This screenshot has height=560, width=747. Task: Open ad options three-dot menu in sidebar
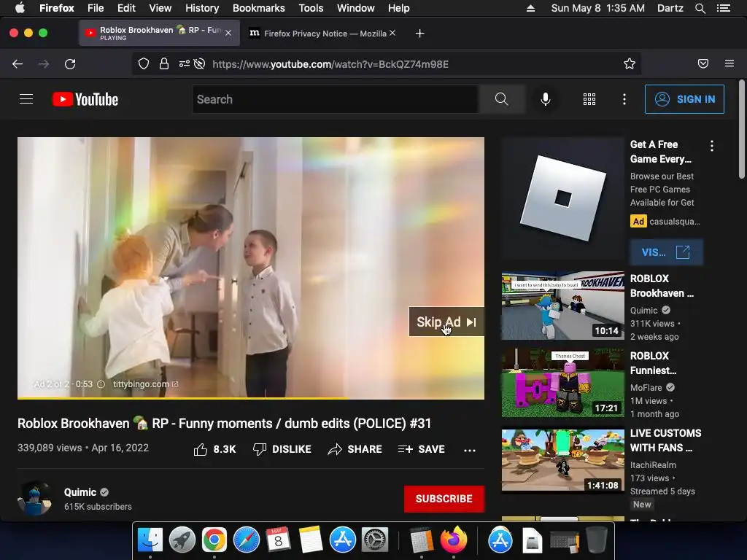coord(712,146)
